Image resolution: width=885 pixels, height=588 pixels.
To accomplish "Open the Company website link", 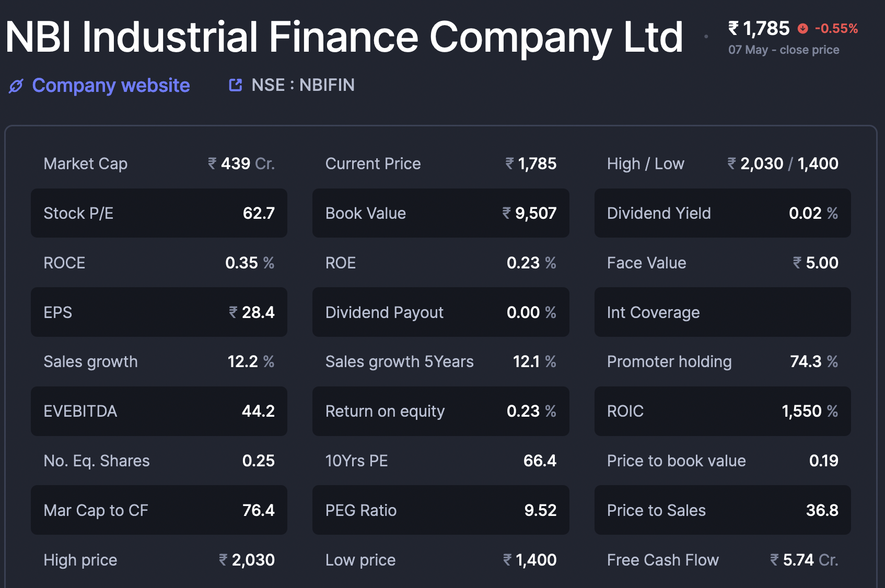I will pyautogui.click(x=111, y=85).
